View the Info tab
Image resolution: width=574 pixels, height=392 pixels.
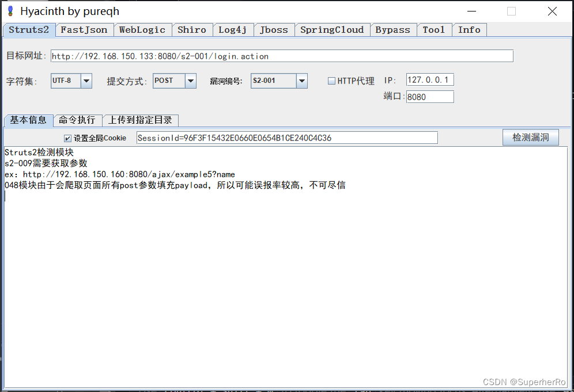(x=469, y=29)
